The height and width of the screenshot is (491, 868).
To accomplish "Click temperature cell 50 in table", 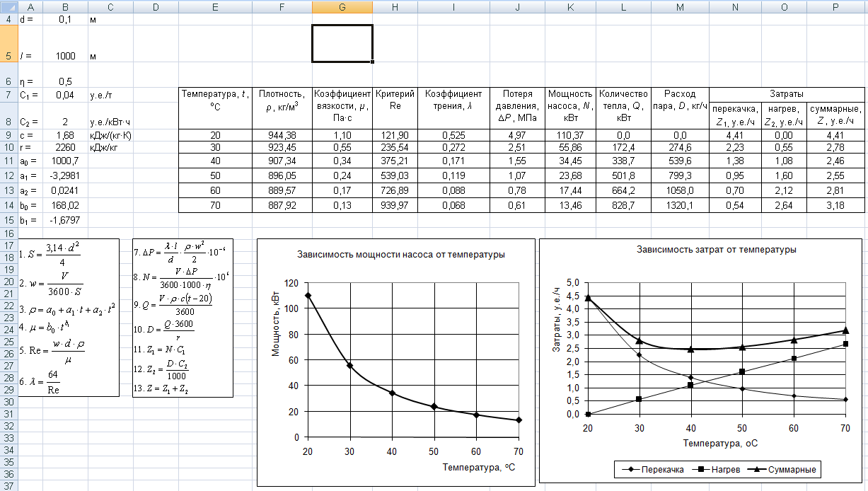I will [216, 177].
